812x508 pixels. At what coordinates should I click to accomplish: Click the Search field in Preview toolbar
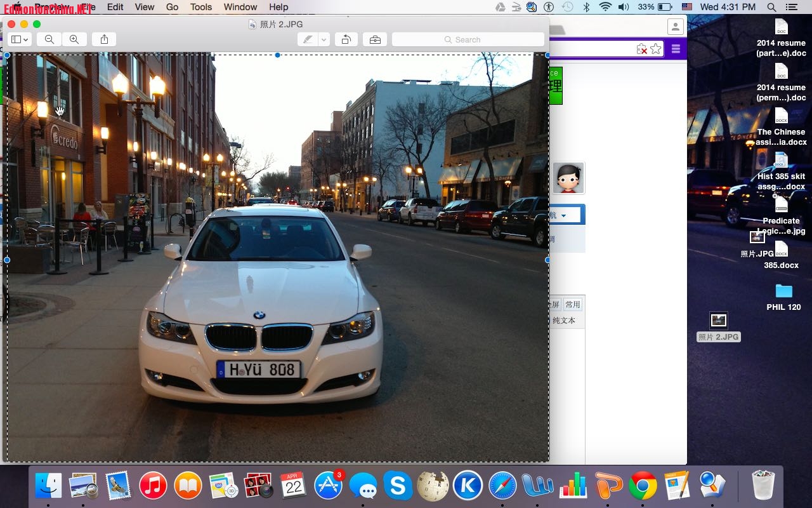coord(468,39)
